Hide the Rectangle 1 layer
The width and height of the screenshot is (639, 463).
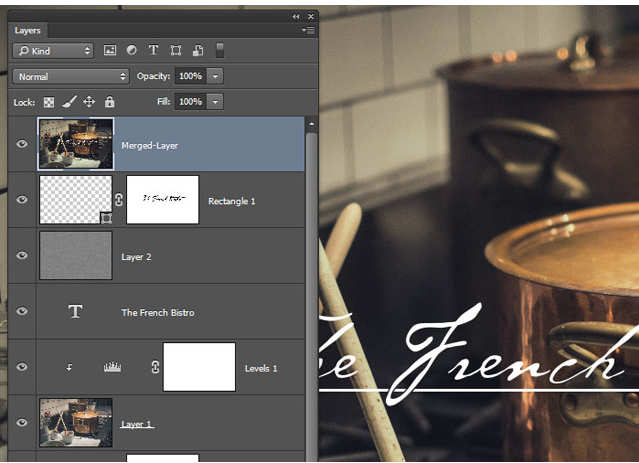pos(22,199)
